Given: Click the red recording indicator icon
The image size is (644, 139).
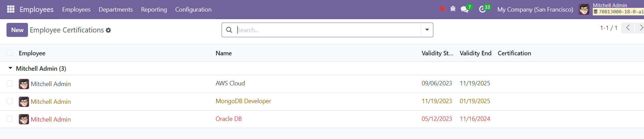Looking at the screenshot, I should 442,9.
